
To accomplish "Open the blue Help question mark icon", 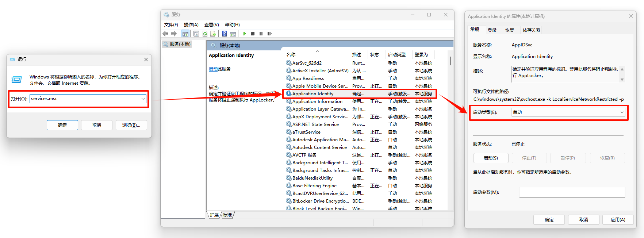I will click(224, 34).
